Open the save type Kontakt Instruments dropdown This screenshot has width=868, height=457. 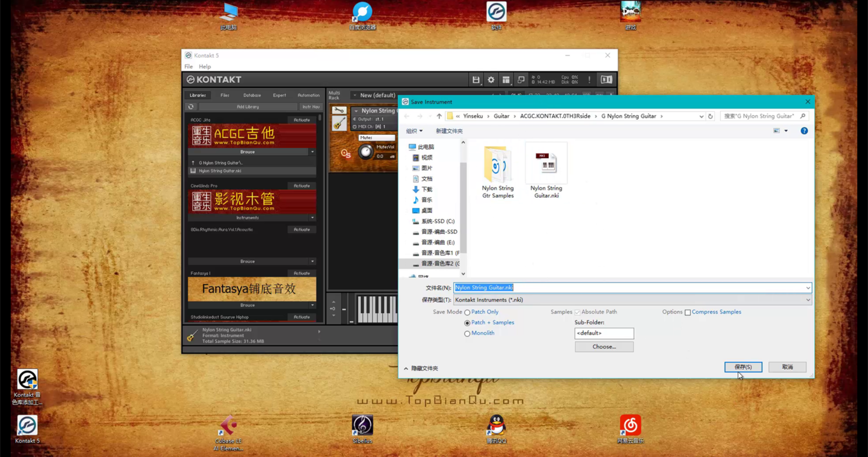pyautogui.click(x=632, y=300)
